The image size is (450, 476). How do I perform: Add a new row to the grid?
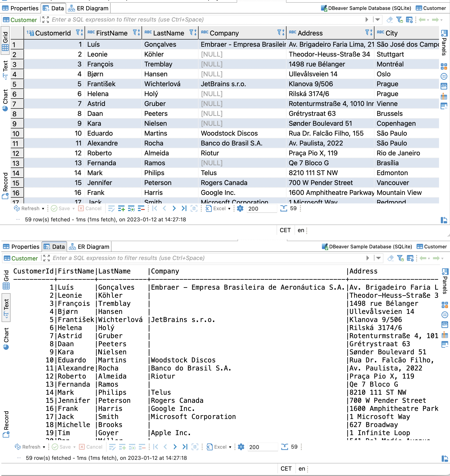122,208
